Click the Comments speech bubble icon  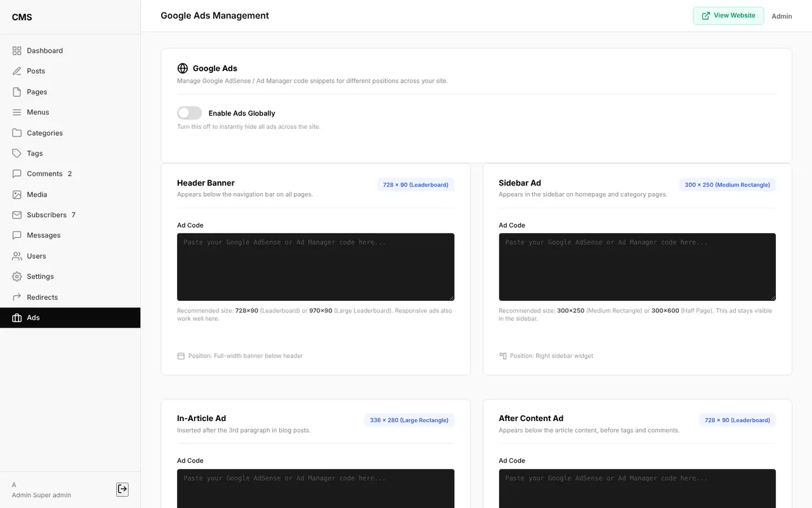[x=16, y=174]
